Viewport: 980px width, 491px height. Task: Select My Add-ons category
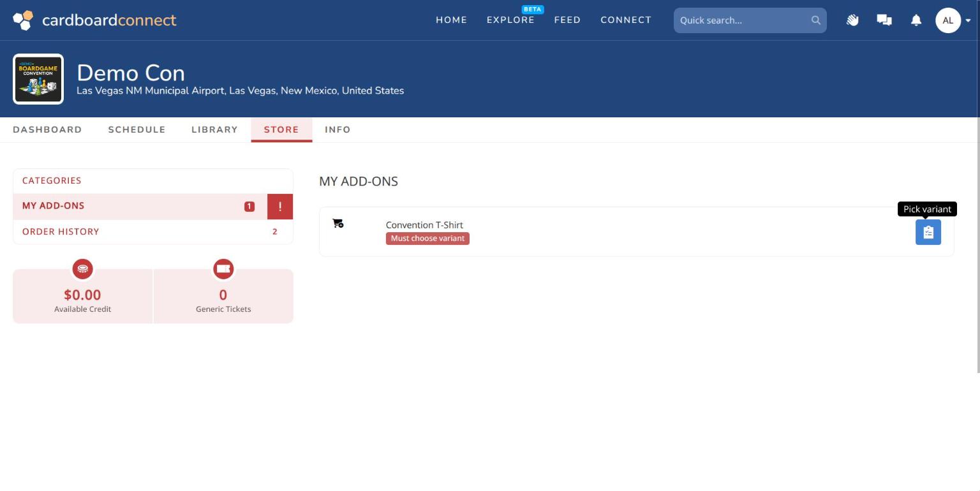pyautogui.click(x=140, y=206)
